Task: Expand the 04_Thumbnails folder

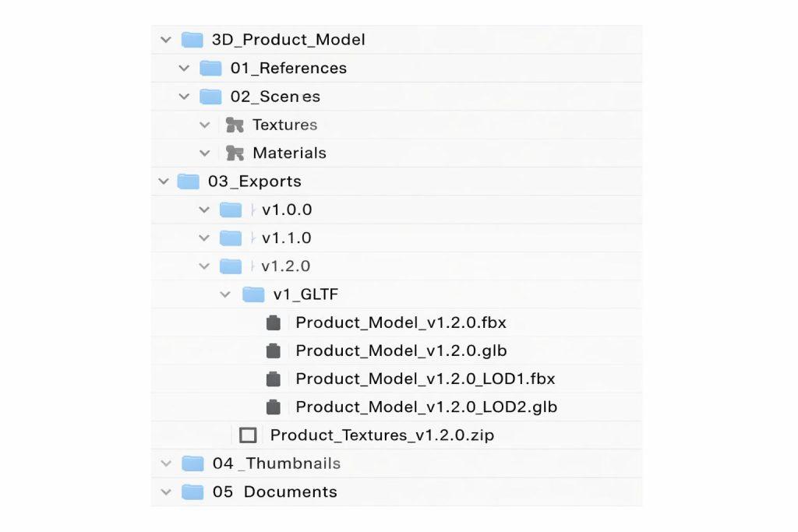Action: 165,464
